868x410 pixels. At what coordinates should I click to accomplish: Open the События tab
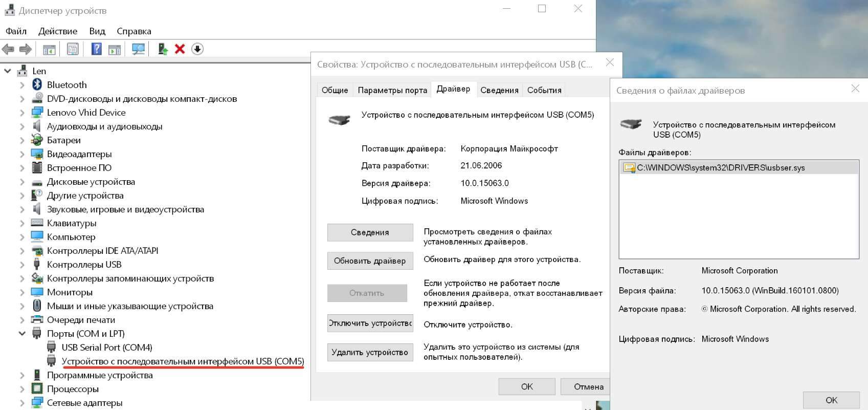(544, 90)
